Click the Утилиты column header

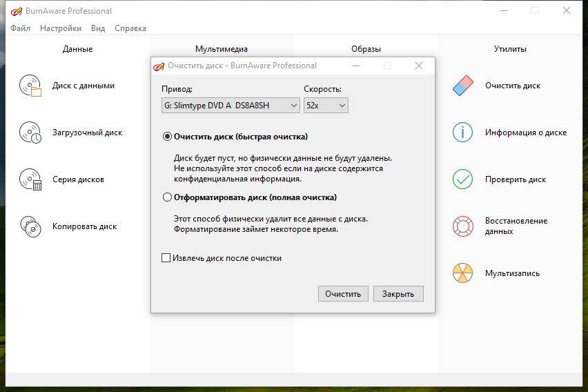[511, 49]
